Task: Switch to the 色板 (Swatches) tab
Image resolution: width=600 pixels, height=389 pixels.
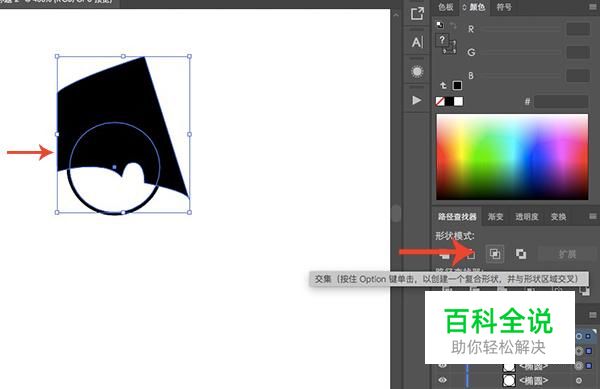Action: [446, 7]
